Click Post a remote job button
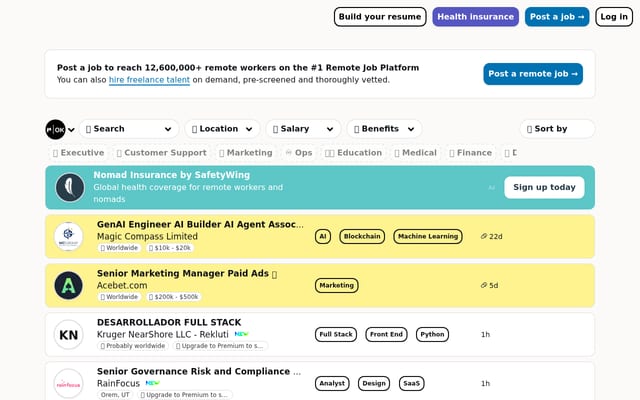 tap(533, 74)
